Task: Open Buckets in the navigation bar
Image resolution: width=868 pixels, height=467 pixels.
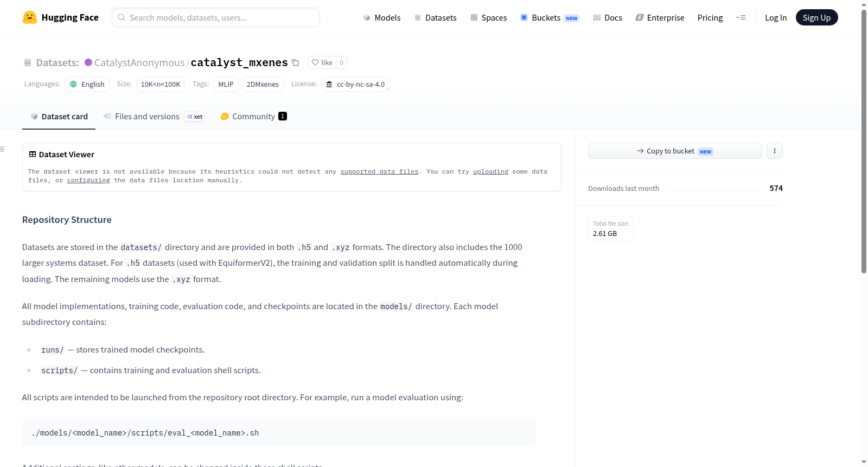Action: [x=550, y=18]
